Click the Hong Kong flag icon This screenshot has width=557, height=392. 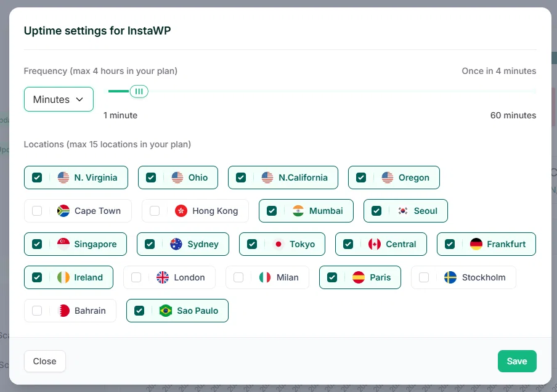coord(181,211)
